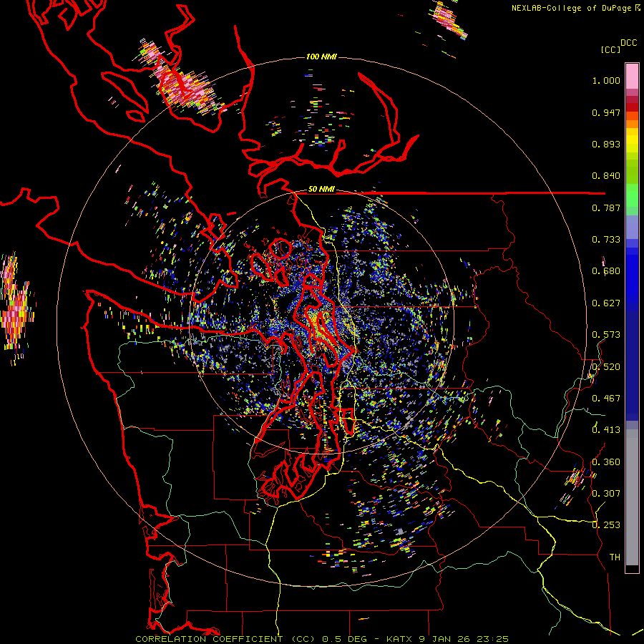Click the 0.787 scale value

[606, 208]
